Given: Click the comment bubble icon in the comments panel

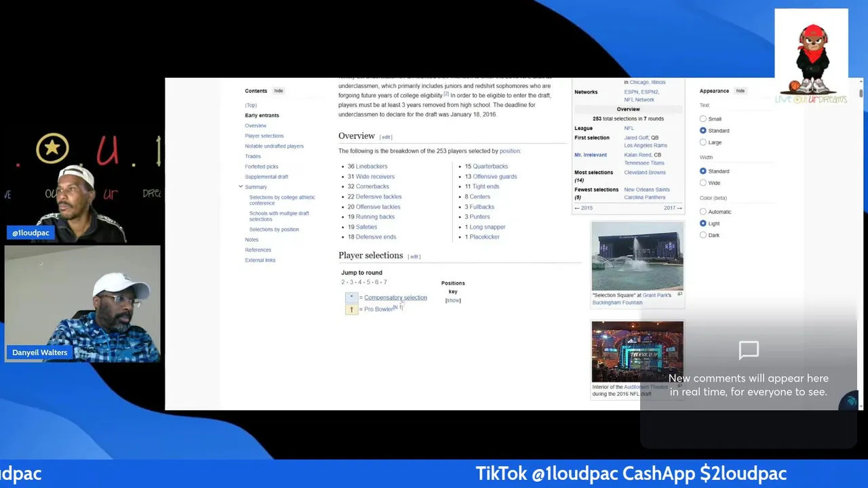Looking at the screenshot, I should coord(749,350).
